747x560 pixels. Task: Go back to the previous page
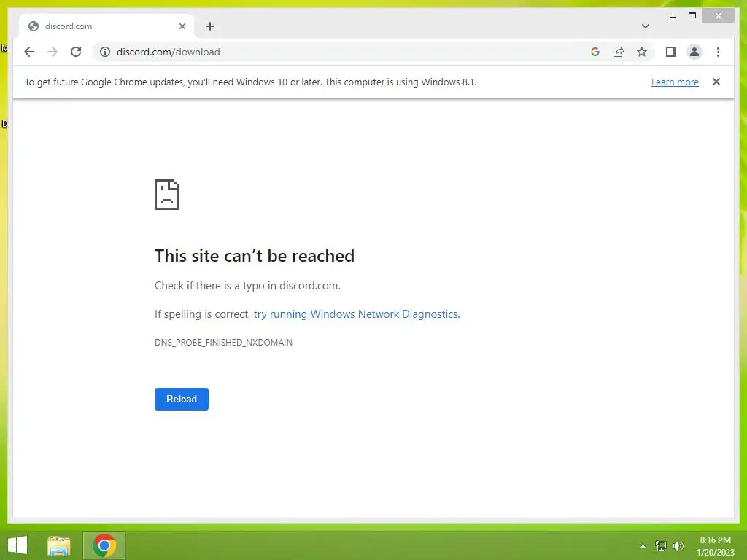click(x=29, y=52)
